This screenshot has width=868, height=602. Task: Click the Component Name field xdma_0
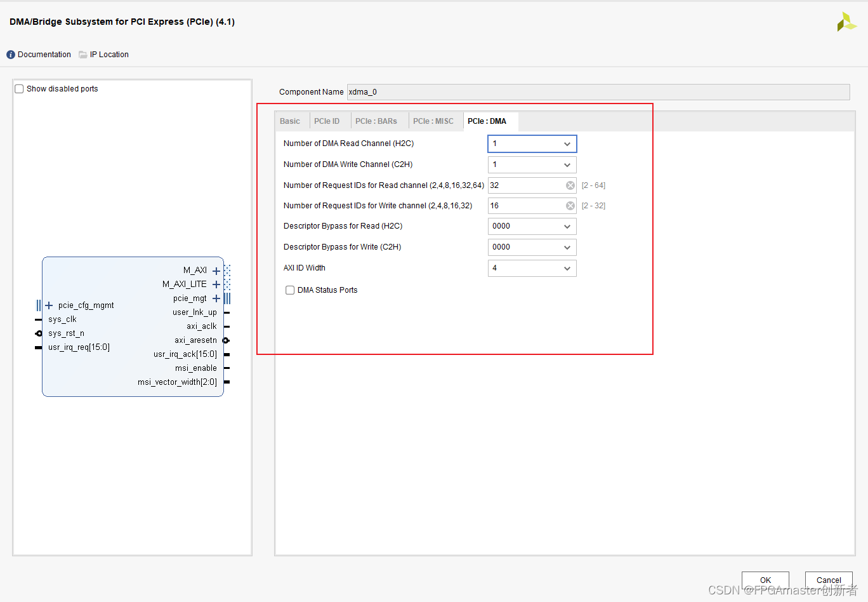598,92
